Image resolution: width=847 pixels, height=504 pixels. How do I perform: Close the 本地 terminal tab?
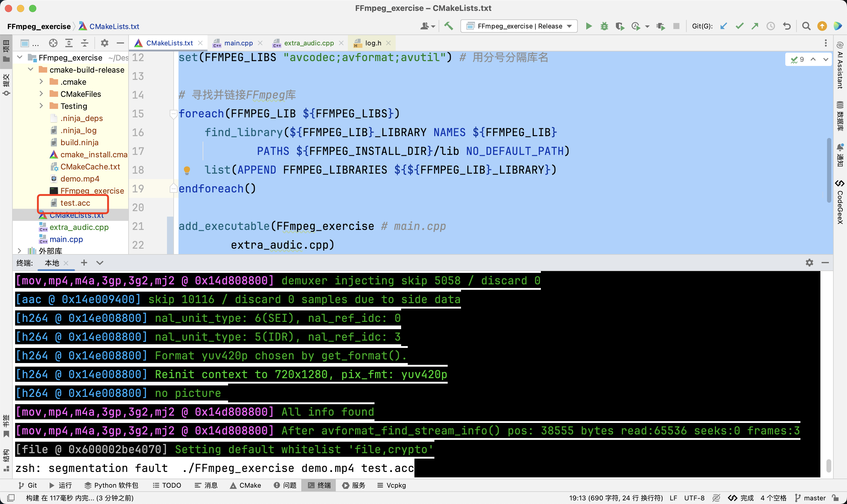pos(66,263)
